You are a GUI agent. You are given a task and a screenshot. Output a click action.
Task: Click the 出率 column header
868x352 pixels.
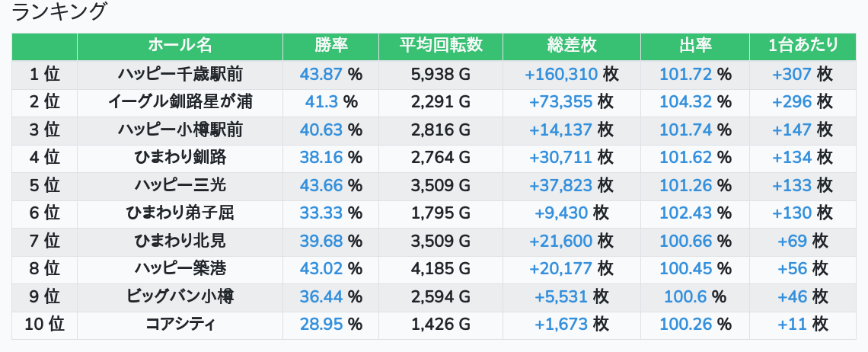point(694,46)
